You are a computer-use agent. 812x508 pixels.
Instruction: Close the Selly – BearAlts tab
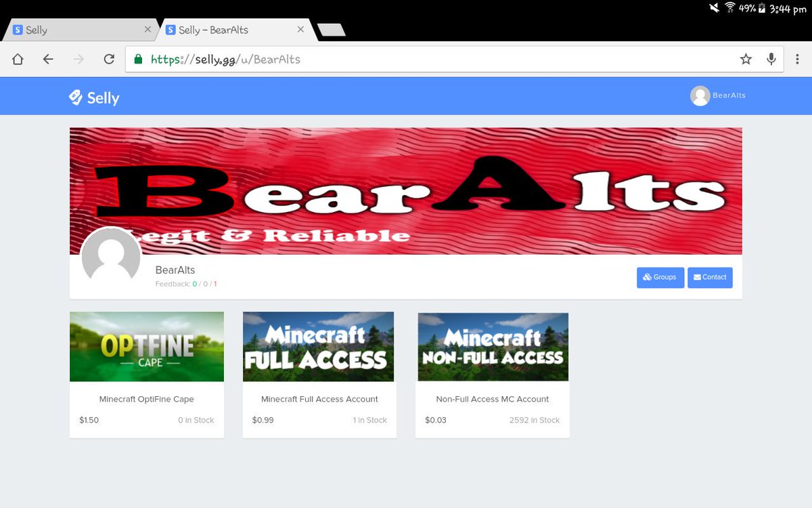[301, 30]
